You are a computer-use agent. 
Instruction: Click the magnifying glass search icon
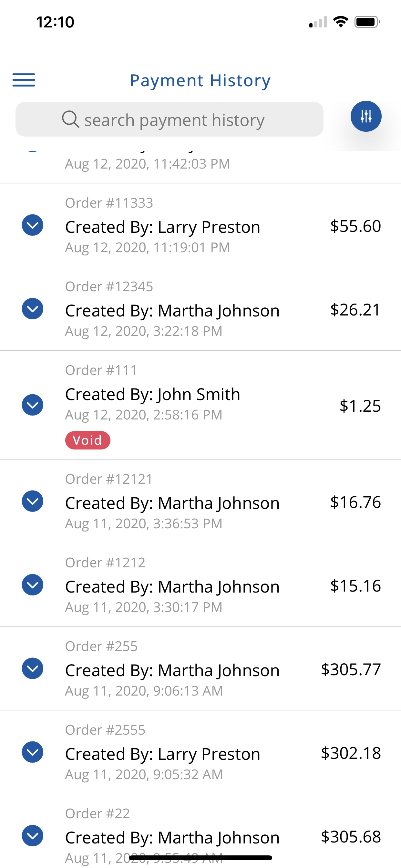point(70,119)
